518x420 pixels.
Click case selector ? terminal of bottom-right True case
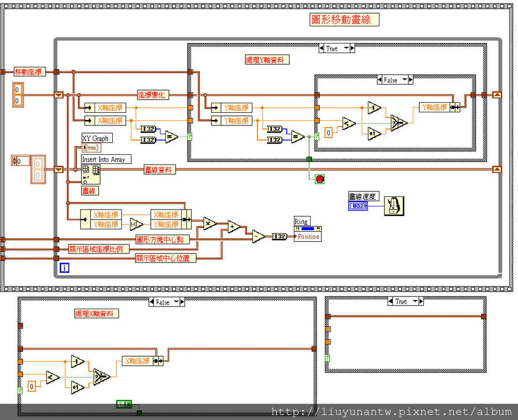[327, 358]
